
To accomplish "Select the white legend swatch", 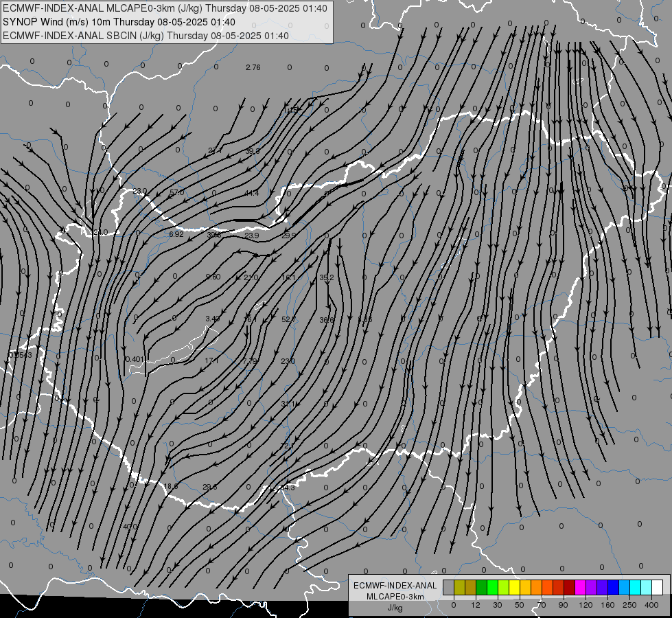I will point(657,587).
